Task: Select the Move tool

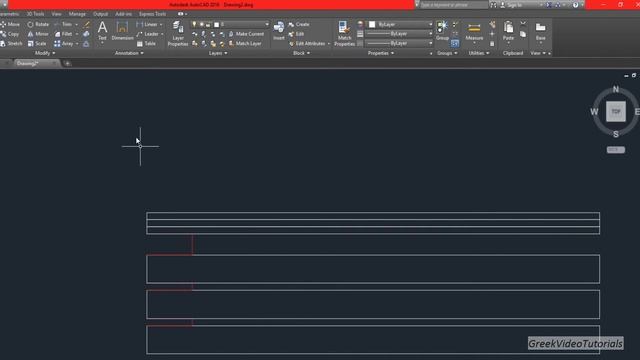Action: coord(10,24)
